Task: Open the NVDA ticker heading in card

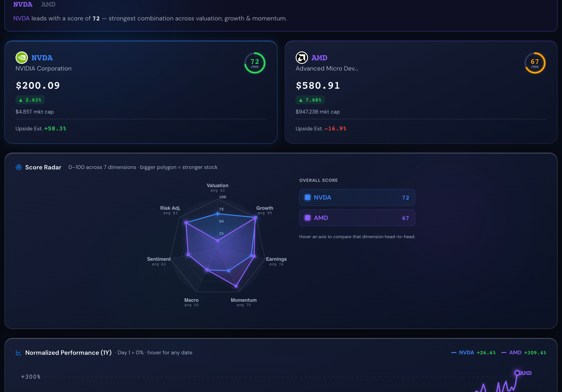Action: click(x=42, y=58)
